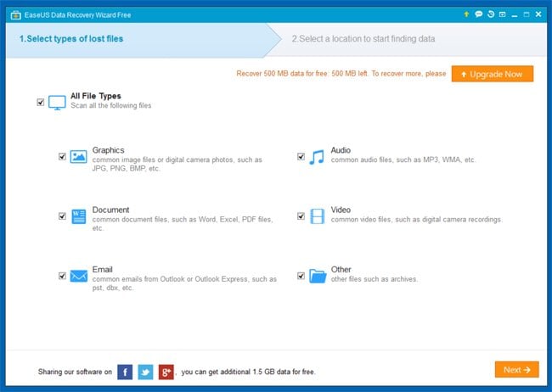552x392 pixels.
Task: Click the Upgrade Now button
Action: [493, 74]
